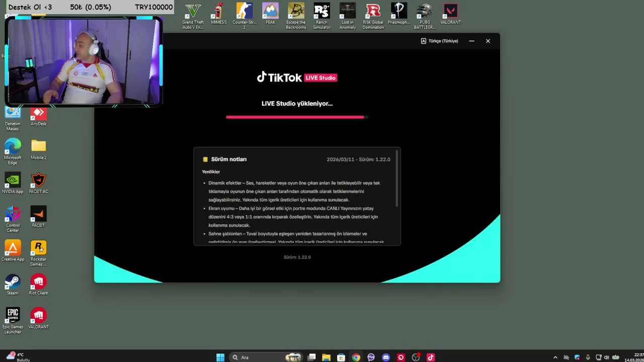
Task: Click the taskbar Ara search box
Action: pos(265,357)
